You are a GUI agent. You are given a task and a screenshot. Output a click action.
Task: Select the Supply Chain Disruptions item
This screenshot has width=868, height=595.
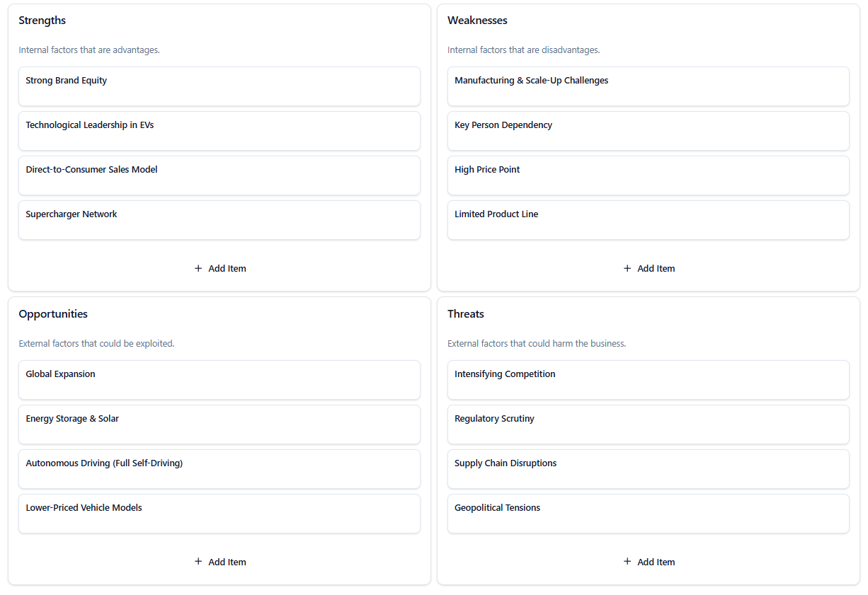pyautogui.click(x=648, y=469)
